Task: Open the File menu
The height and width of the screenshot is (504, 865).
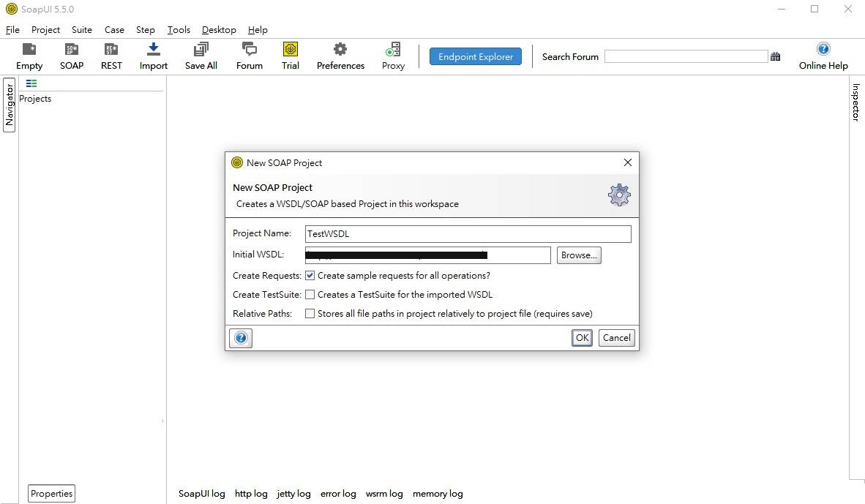Action: tap(12, 30)
